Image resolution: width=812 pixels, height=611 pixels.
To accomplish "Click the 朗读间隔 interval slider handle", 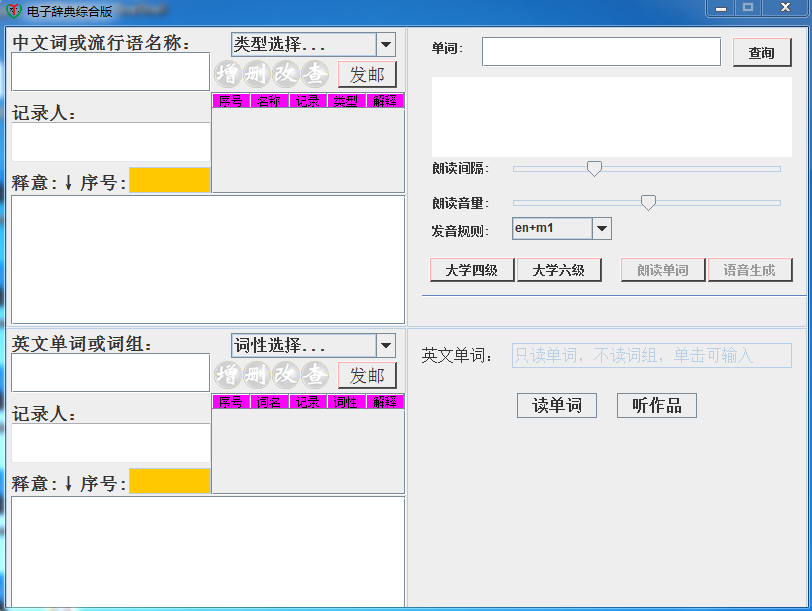I will click(x=594, y=169).
